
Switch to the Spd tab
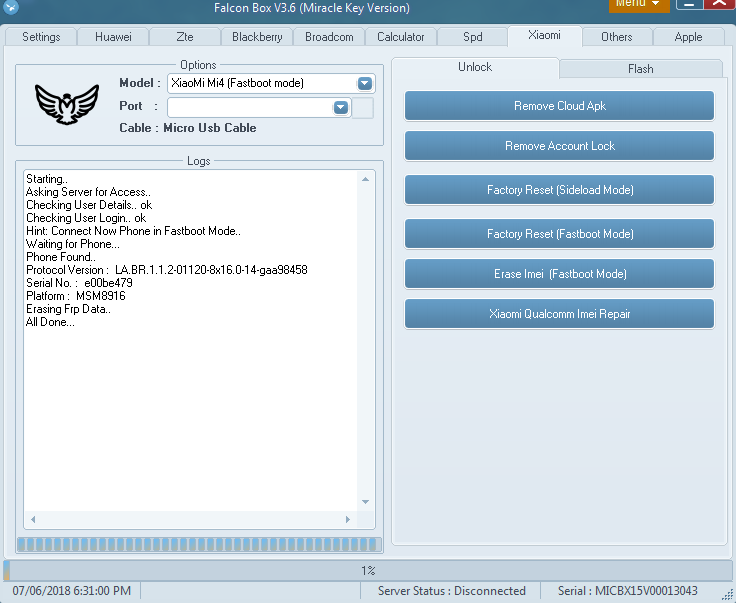[473, 37]
